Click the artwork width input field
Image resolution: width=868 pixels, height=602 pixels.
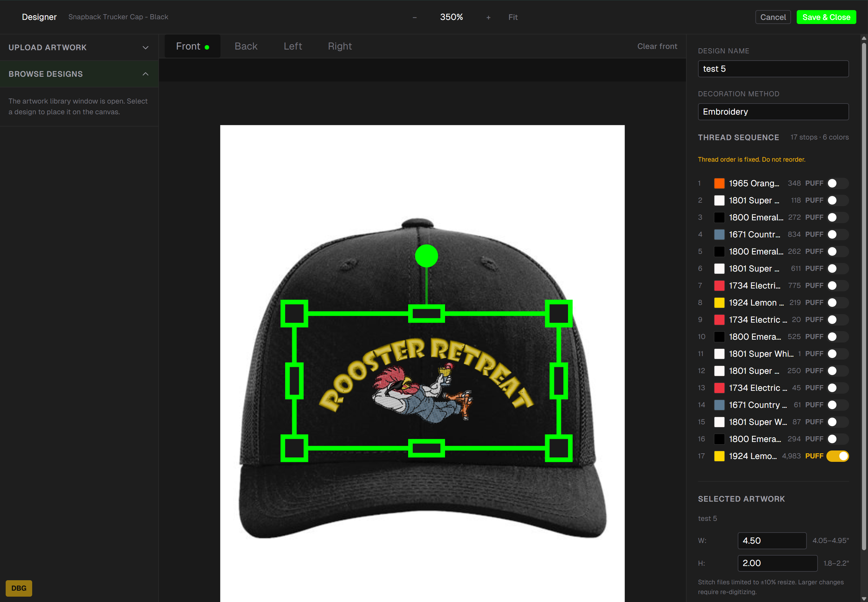(771, 540)
